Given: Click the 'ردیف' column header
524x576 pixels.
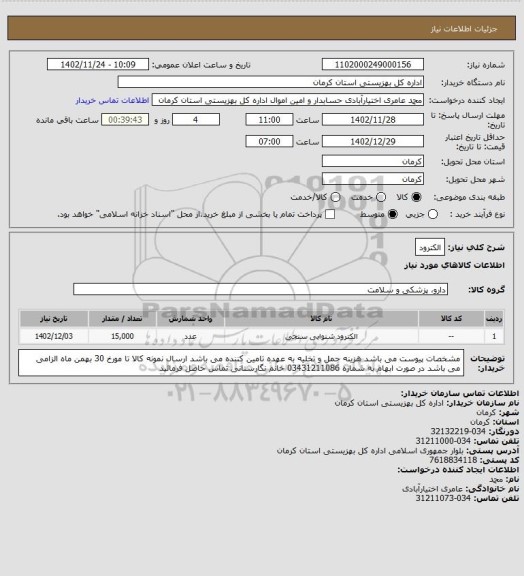Looking at the screenshot, I should [494, 318].
